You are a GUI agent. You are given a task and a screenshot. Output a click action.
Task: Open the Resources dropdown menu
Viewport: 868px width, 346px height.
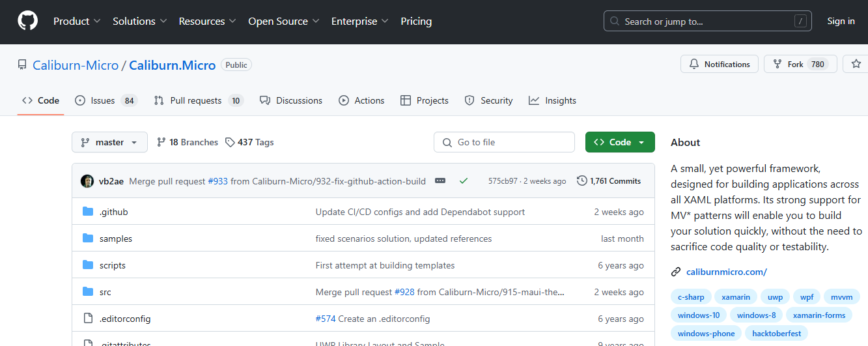(208, 22)
